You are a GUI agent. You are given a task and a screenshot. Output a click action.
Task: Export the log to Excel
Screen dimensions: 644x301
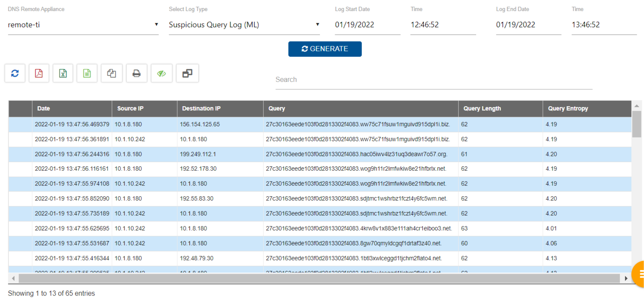click(63, 74)
